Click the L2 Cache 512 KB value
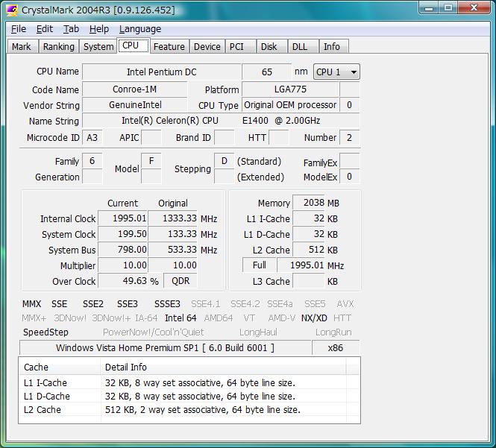Viewport: 496px width, 448px height. [x=309, y=250]
